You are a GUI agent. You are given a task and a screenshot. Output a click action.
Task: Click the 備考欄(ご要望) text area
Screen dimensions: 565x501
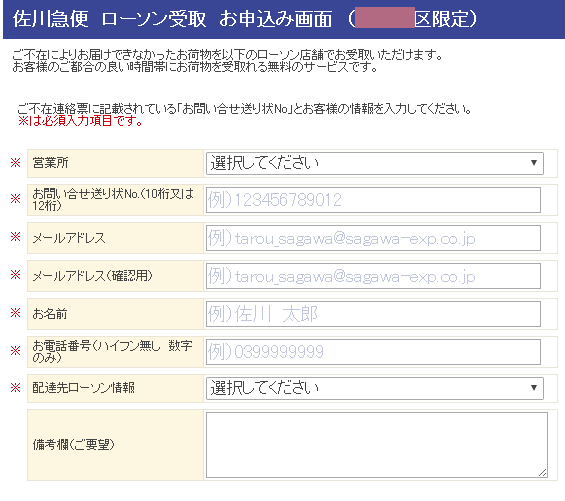click(x=377, y=445)
